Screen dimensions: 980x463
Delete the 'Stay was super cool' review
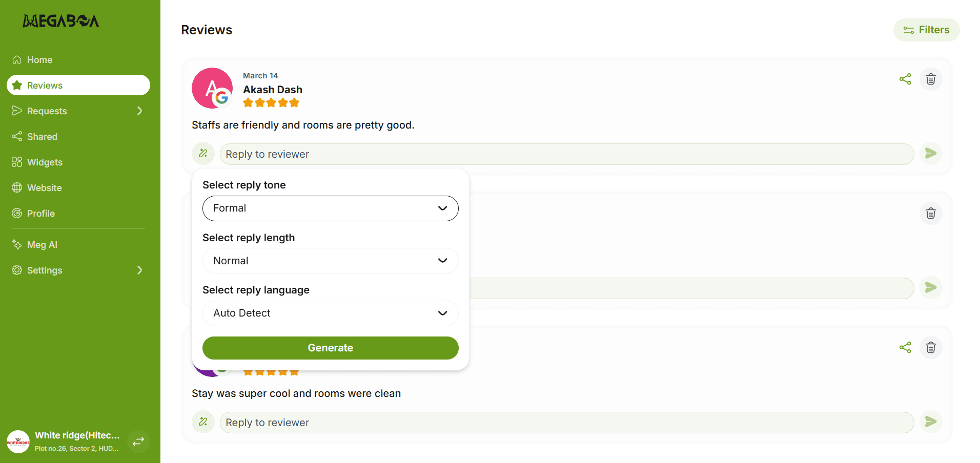[x=931, y=348]
